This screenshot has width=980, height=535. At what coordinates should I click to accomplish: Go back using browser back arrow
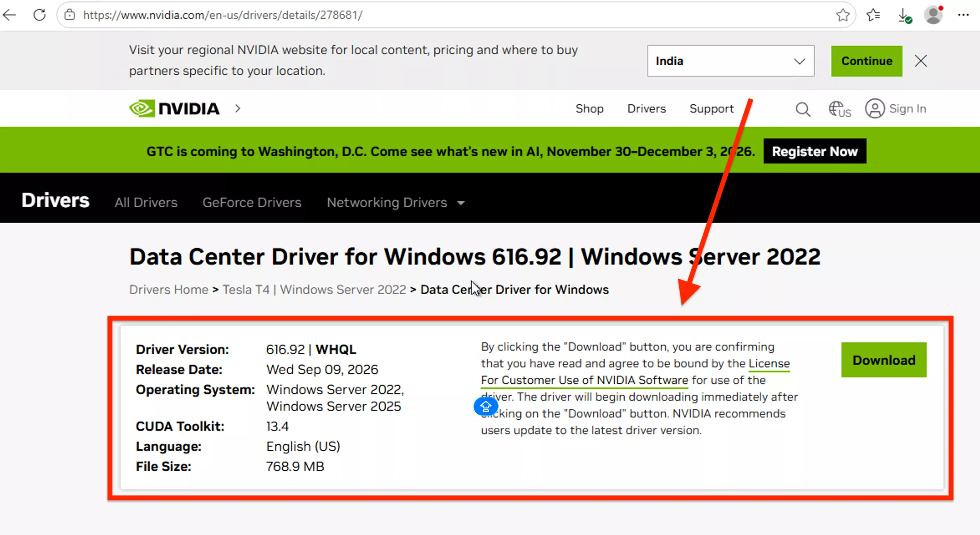coord(9,15)
